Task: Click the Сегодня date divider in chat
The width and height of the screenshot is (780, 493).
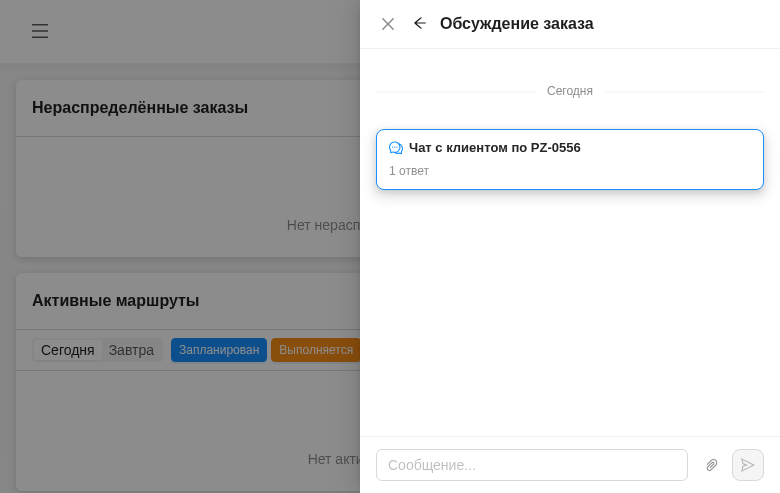Action: pyautogui.click(x=570, y=91)
